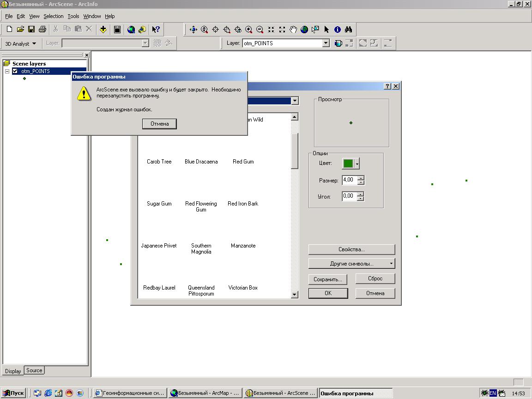Select the Identify tool

337,30
